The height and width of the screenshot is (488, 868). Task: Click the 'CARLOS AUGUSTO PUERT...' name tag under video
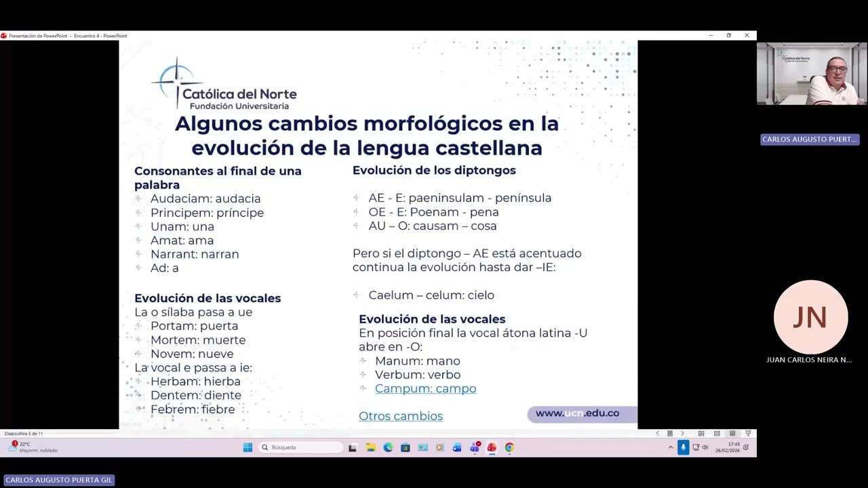(810, 139)
